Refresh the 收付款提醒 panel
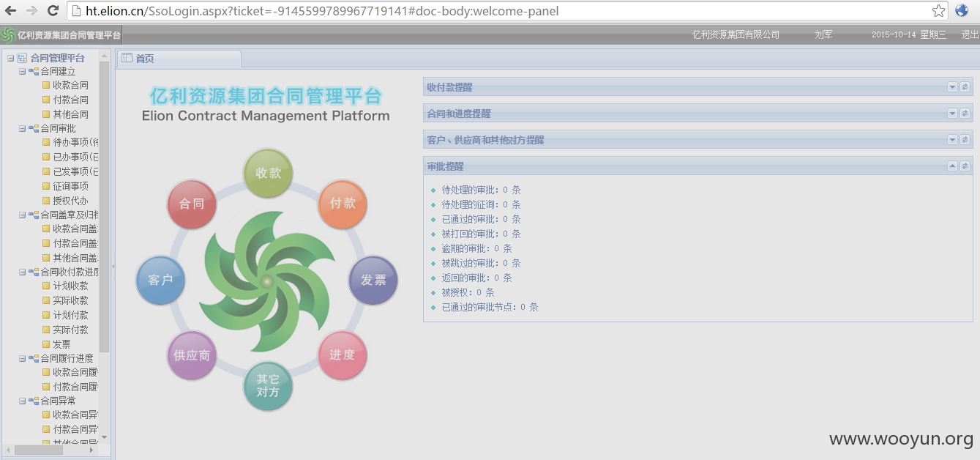Screen dimensions: 980x460 pyautogui.click(x=965, y=87)
